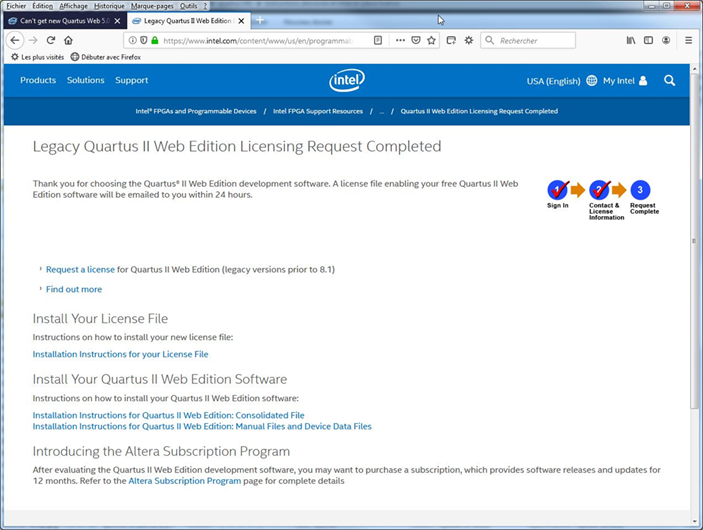Select the Legacy Quartus II Web Edition tab
The width and height of the screenshot is (703, 530).
pos(188,21)
